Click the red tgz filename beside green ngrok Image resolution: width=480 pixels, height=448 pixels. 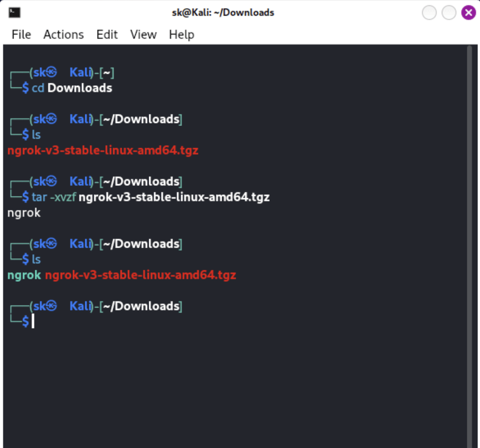click(x=140, y=275)
